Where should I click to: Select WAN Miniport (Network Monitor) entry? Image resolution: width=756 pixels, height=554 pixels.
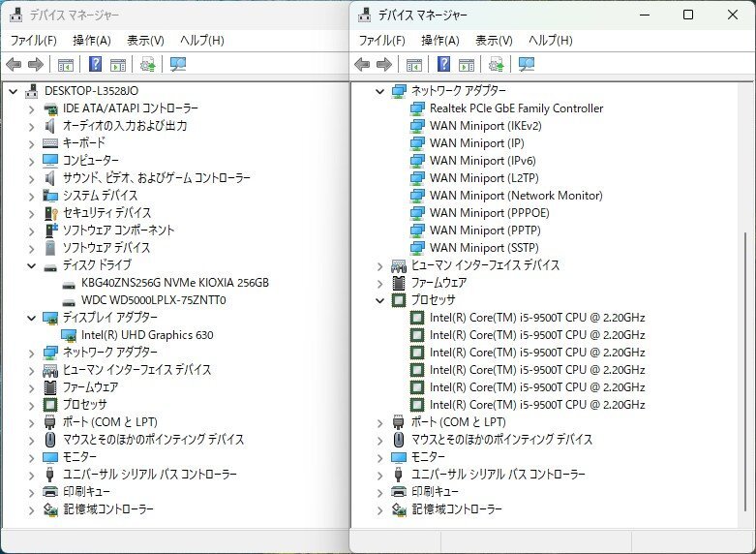516,196
